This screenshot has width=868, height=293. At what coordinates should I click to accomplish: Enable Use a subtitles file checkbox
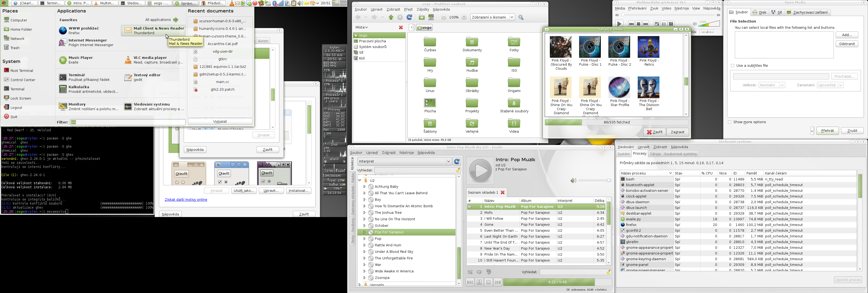(733, 66)
